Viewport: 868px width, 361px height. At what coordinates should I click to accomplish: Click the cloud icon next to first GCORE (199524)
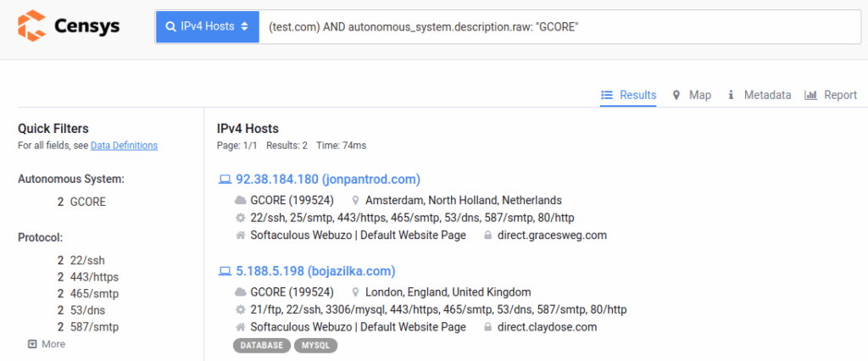click(x=240, y=201)
